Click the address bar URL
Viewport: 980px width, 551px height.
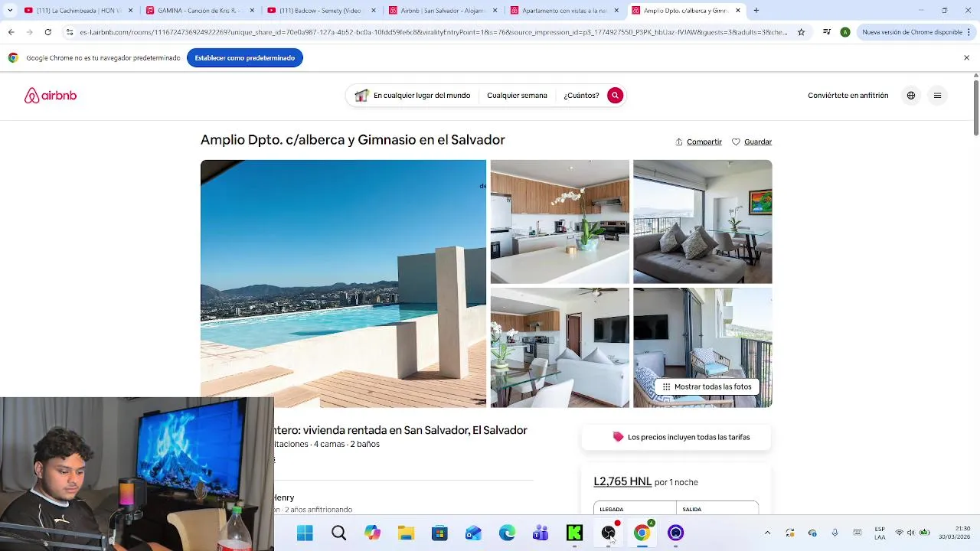433,32
